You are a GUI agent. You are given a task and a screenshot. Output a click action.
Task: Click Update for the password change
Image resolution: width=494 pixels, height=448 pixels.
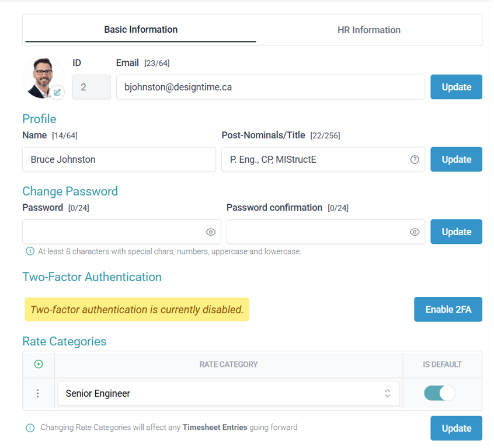coord(456,232)
